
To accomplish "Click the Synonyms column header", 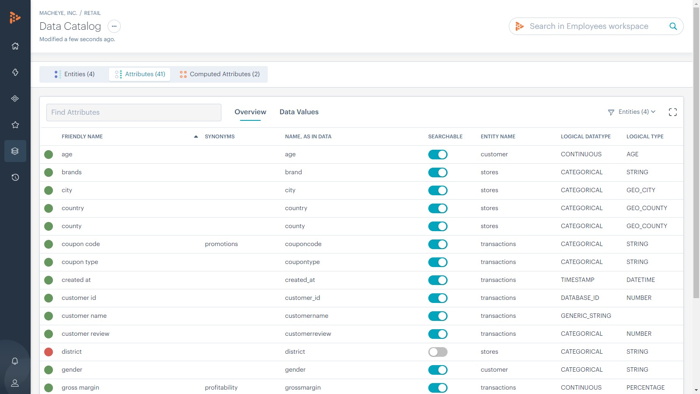I will pos(220,137).
